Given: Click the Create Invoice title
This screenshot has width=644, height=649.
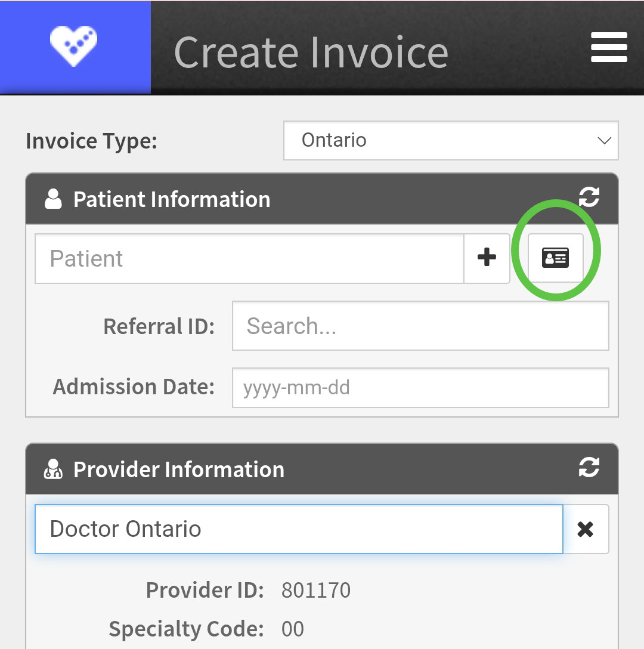Looking at the screenshot, I should (311, 52).
